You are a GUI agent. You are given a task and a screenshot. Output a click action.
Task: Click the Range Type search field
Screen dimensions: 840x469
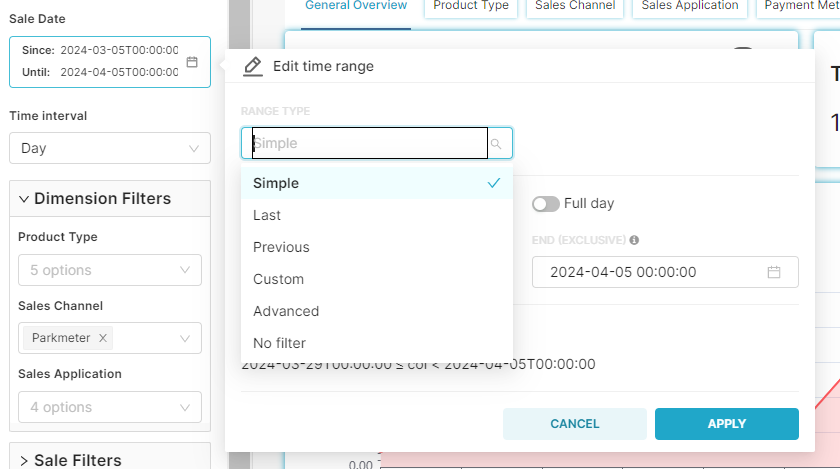pyautogui.click(x=370, y=143)
